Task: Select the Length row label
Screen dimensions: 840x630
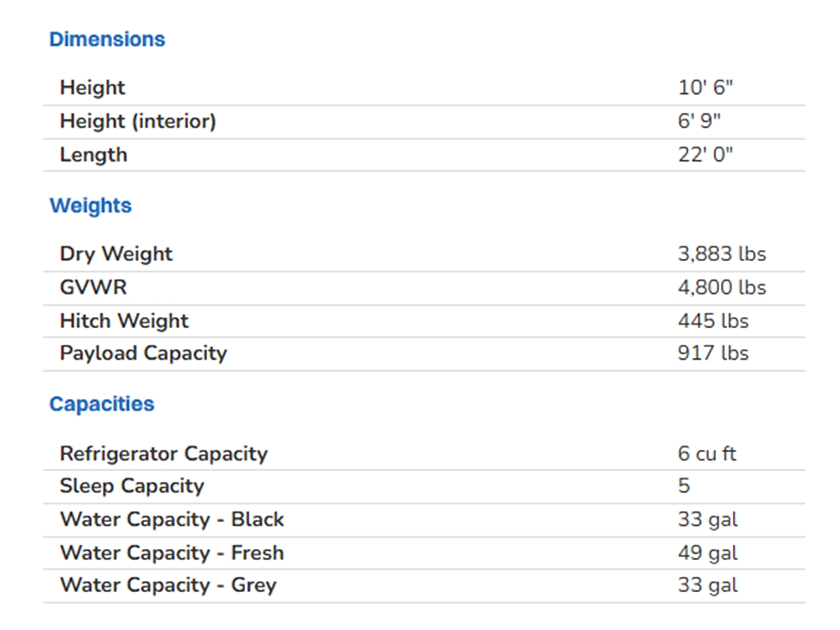Action: 93,155
